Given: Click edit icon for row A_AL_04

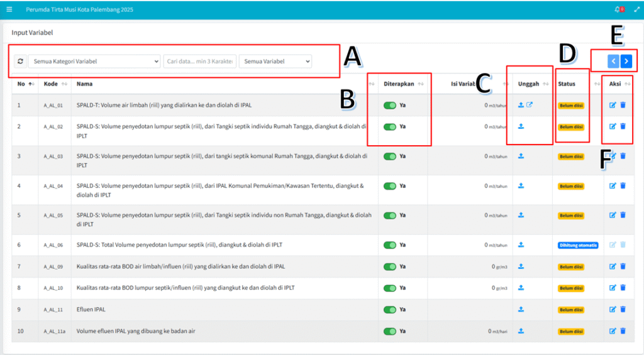Looking at the screenshot, I should pyautogui.click(x=613, y=186).
